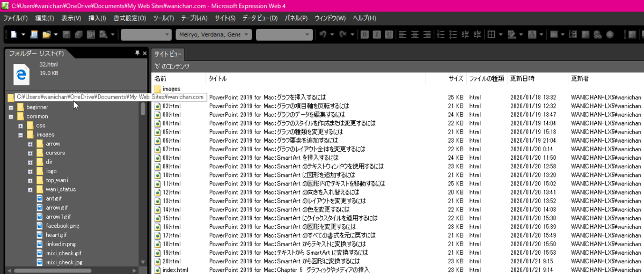Center text with the align center icon
Screen dimensions: 644x274
pos(415,34)
